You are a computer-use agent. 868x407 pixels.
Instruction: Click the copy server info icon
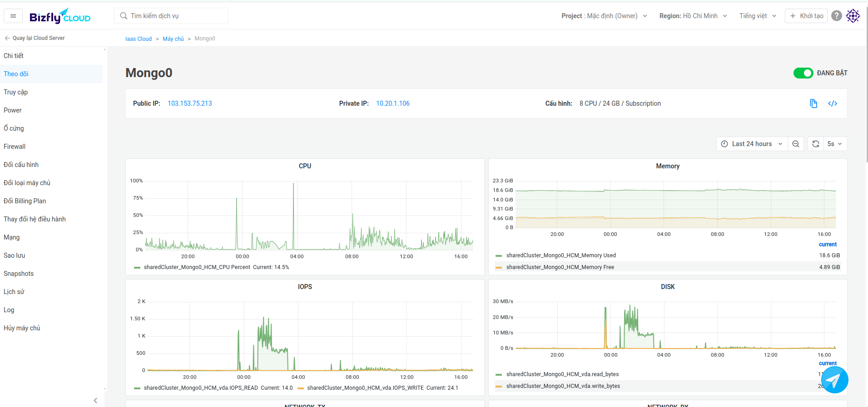click(813, 103)
